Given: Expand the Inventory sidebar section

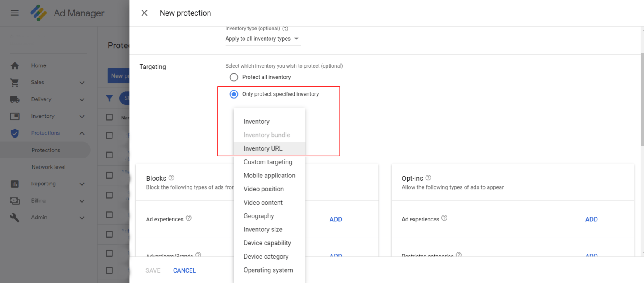Looking at the screenshot, I should 82,117.
